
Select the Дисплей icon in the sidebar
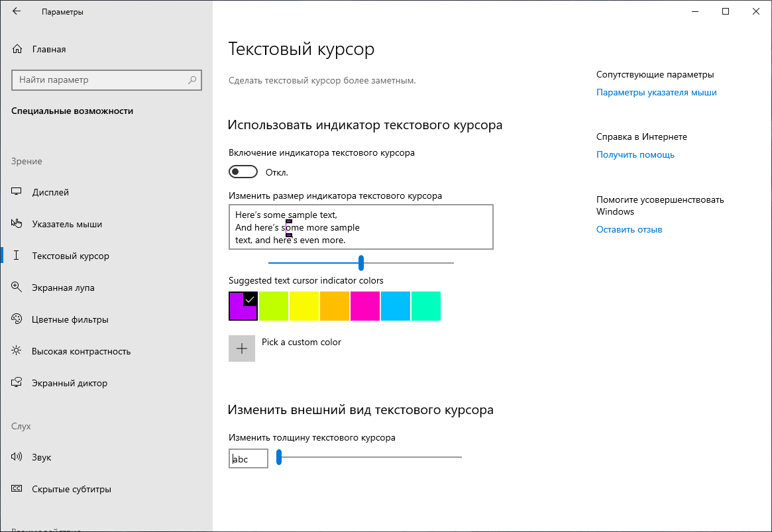pyautogui.click(x=17, y=192)
